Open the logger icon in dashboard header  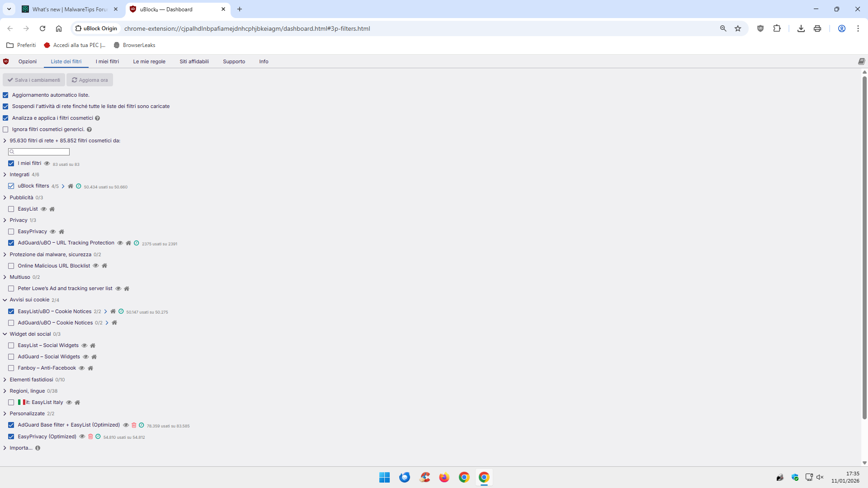[x=862, y=61]
